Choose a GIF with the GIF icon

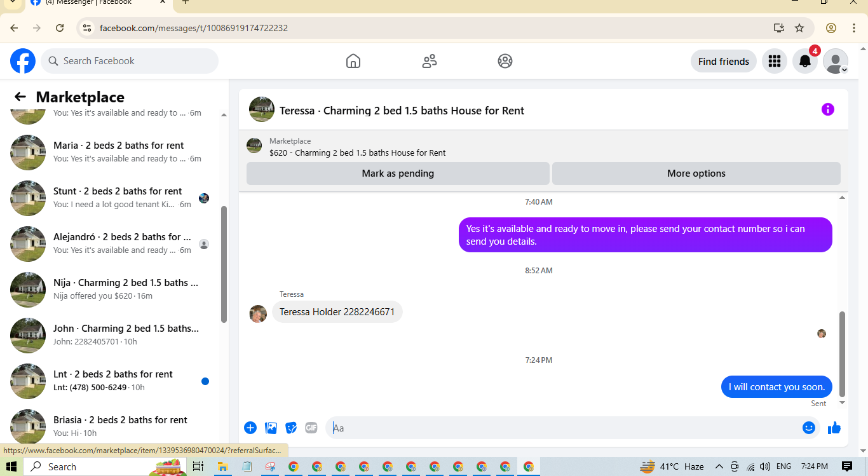[x=311, y=428]
